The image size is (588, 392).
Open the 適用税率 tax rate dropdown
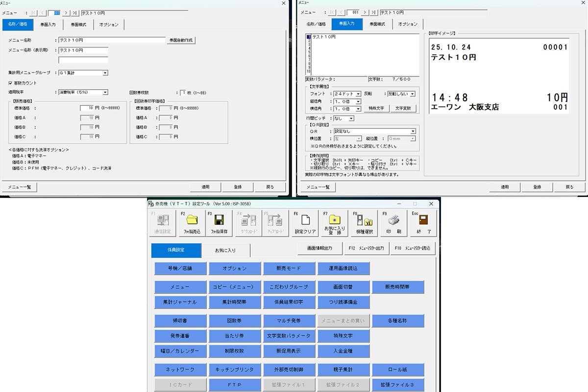[x=105, y=92]
